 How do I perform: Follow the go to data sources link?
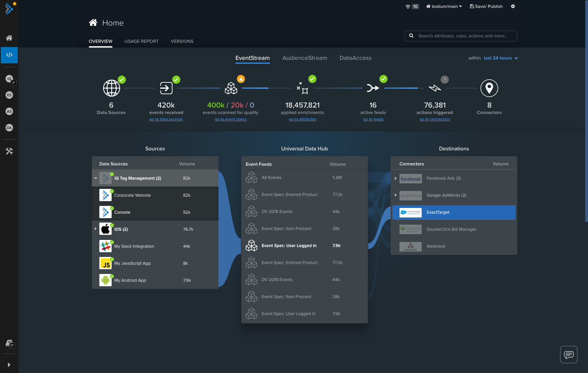166,119
